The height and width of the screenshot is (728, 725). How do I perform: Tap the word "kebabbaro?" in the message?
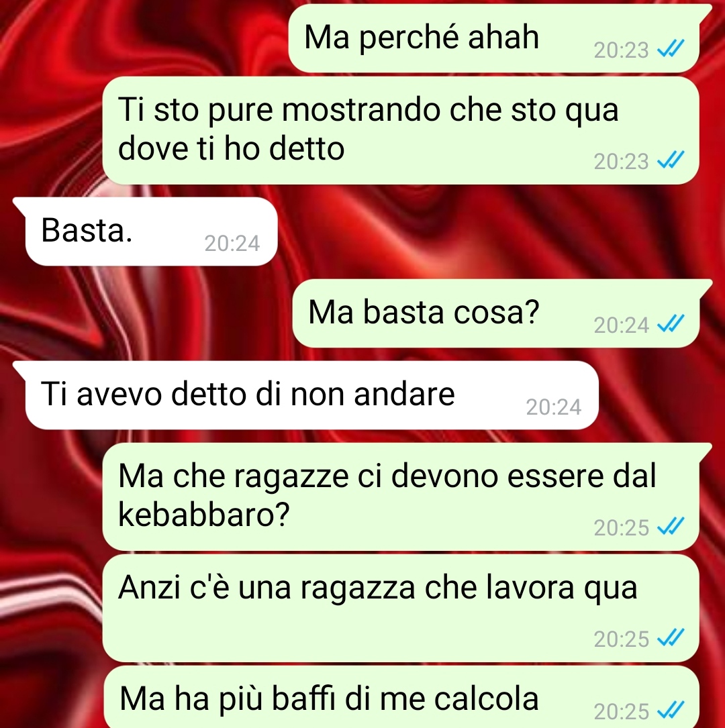coord(204,514)
